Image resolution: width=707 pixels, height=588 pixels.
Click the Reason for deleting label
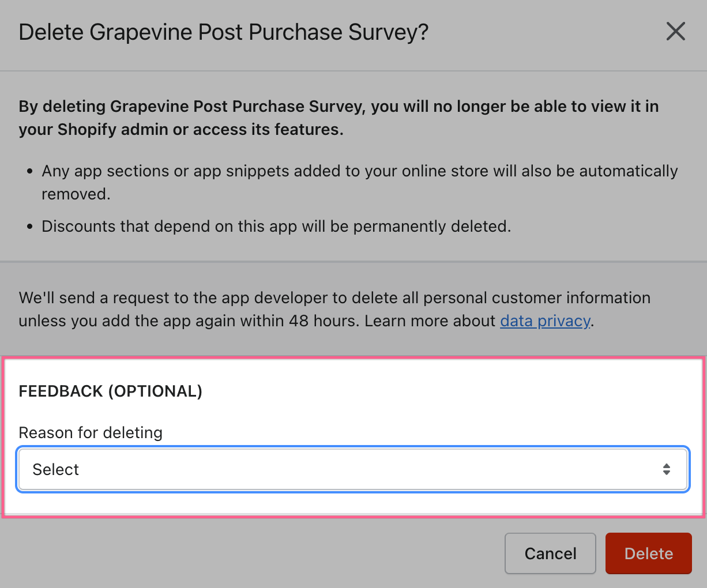click(91, 433)
